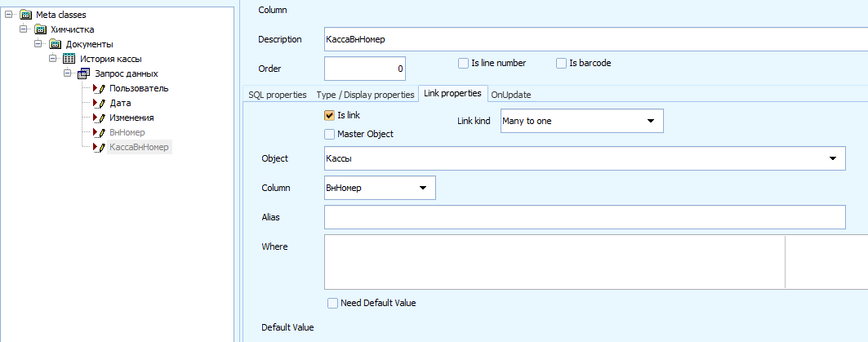Viewport: 868px width, 342px height.
Task: Click the Description input field
Action: pos(595,39)
